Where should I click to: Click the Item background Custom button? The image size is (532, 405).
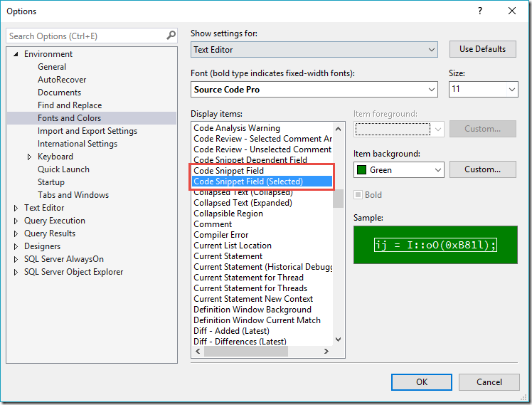483,169
